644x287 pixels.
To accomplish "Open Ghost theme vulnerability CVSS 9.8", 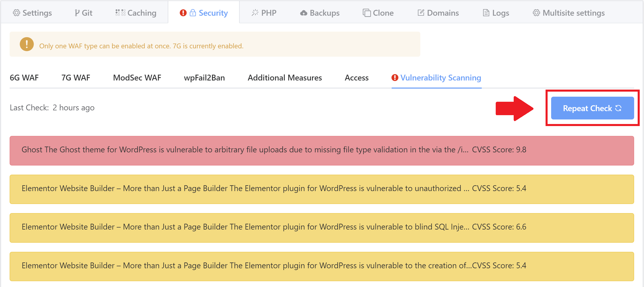I will pos(322,151).
